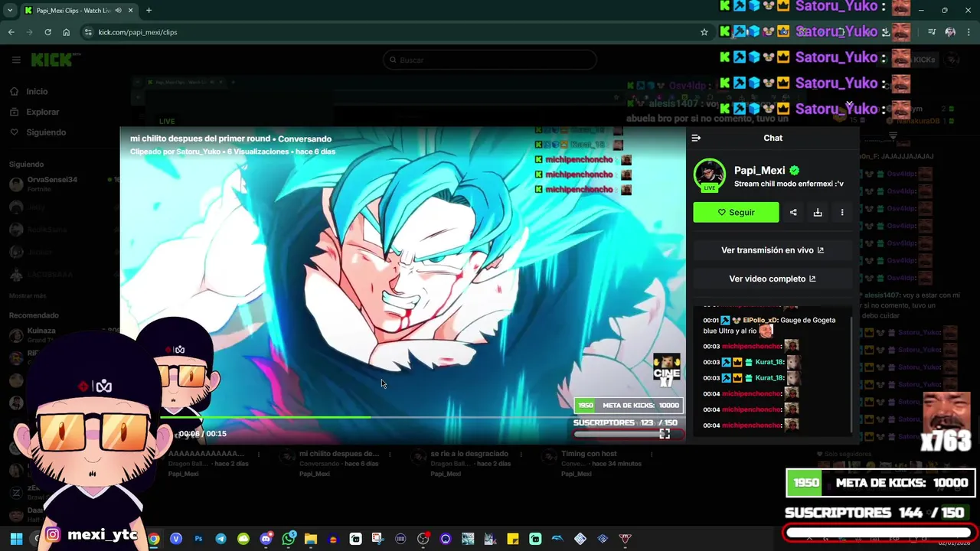Open Photoshop from the taskbar
The height and width of the screenshot is (551, 980).
coord(198,539)
